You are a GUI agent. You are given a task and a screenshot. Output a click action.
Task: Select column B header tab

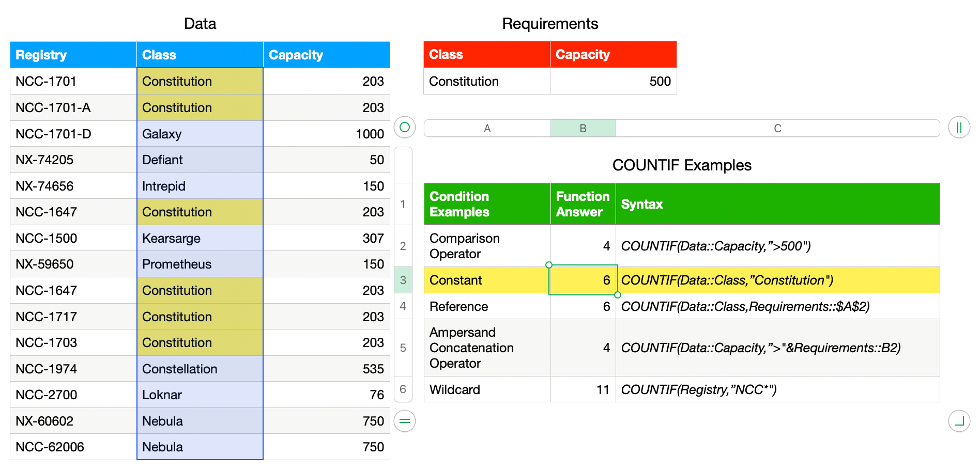[x=583, y=129]
